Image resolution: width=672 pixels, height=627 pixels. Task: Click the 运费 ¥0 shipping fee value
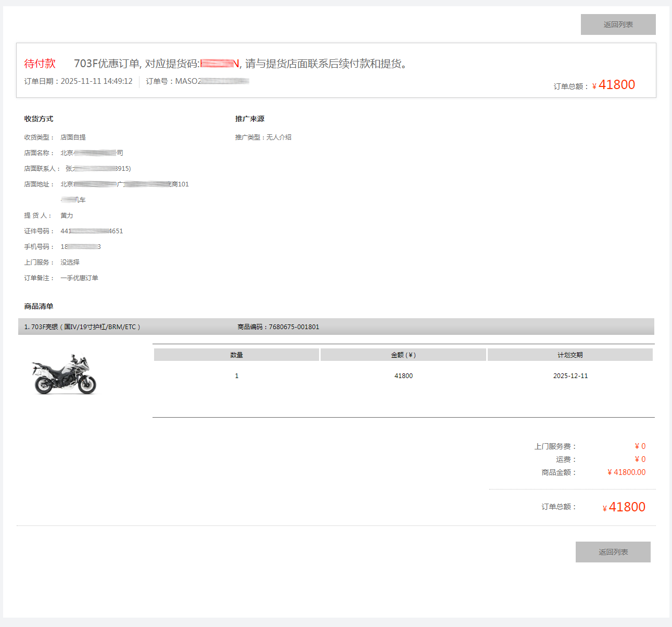(640, 459)
